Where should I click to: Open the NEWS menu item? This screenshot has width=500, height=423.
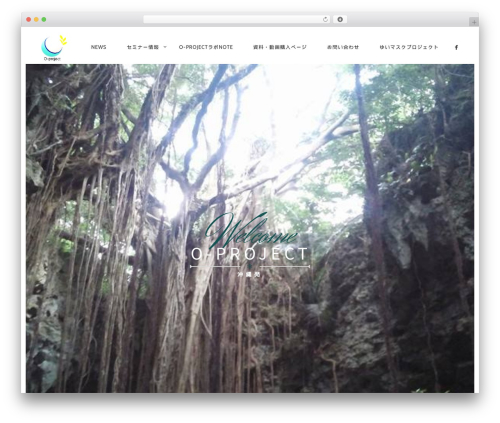click(x=98, y=47)
